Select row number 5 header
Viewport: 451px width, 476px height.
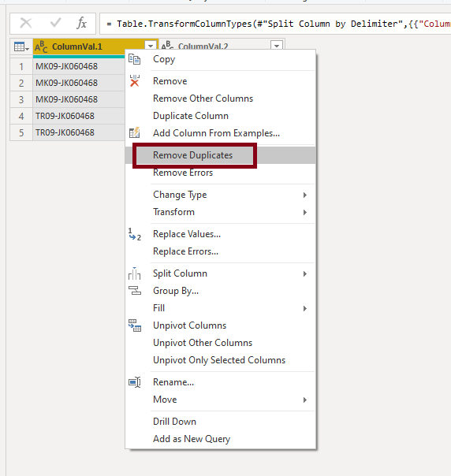coord(21,132)
